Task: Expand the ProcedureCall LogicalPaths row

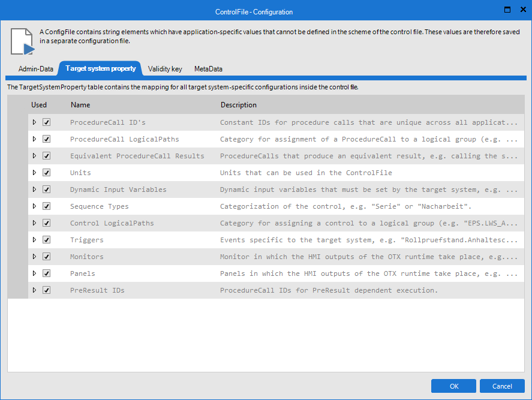Action: (34, 139)
